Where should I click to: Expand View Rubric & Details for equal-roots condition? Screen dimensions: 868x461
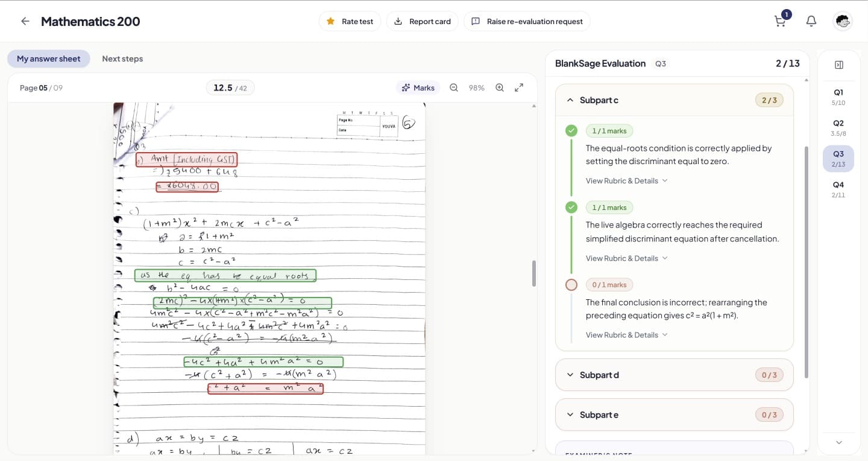627,180
